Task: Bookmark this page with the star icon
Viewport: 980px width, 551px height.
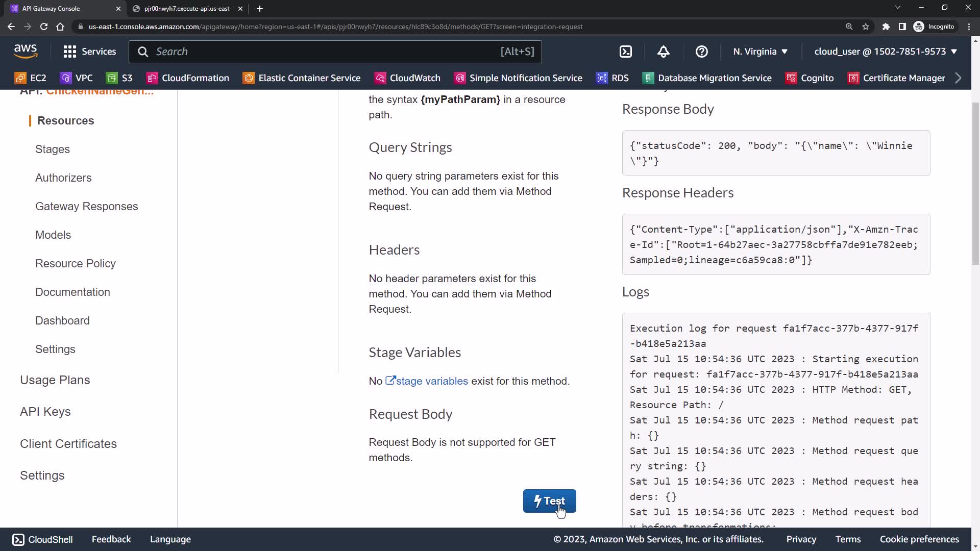Action: tap(866, 27)
